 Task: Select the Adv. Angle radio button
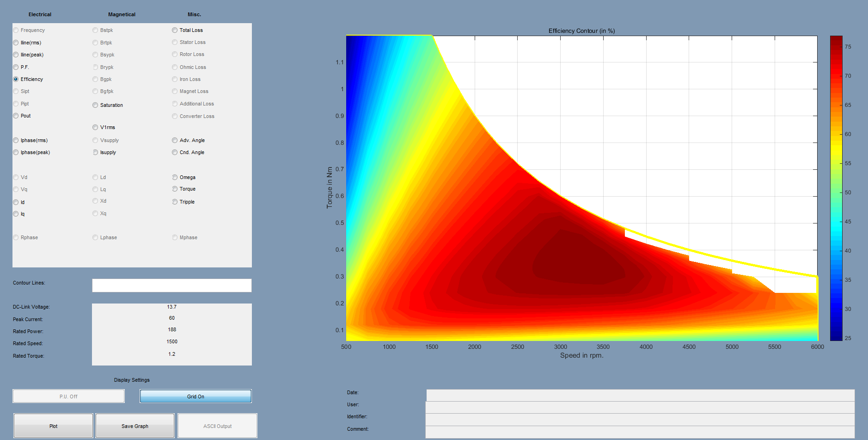pos(175,140)
